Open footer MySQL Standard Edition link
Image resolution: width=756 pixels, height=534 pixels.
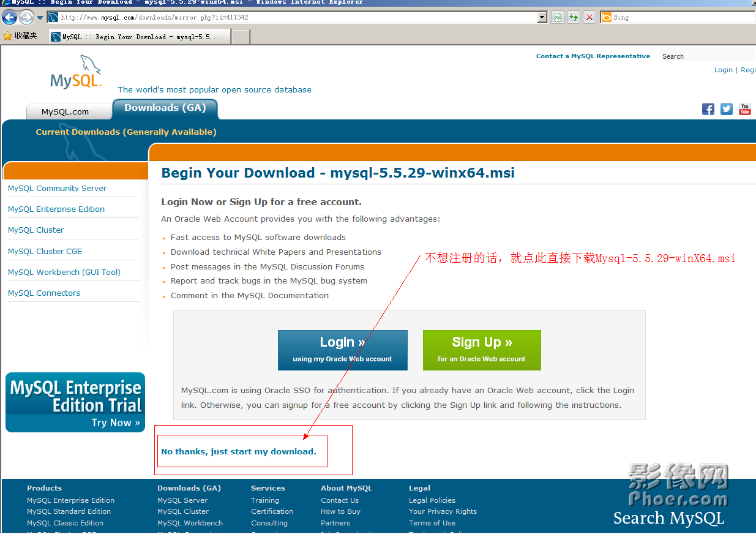(69, 511)
